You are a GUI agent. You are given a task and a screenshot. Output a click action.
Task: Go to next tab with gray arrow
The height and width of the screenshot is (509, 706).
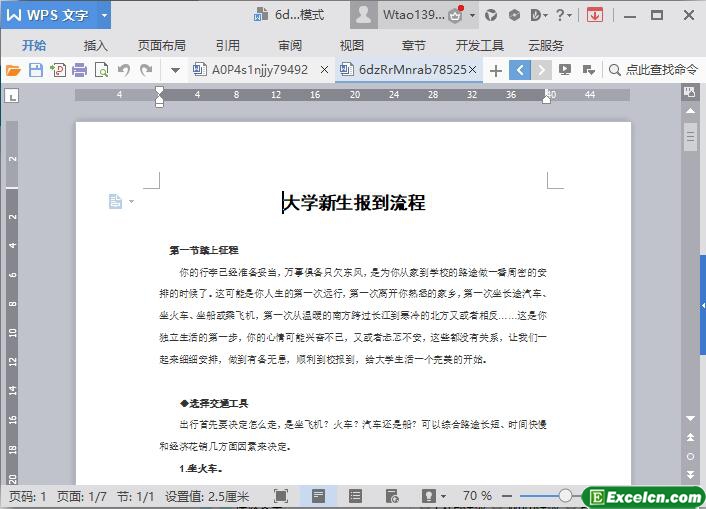click(x=542, y=70)
